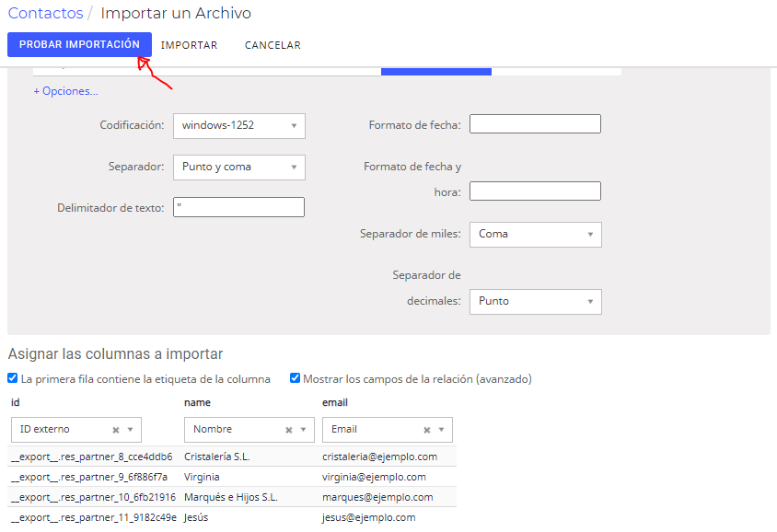Select the cristaleria@ejemplo.com cell

pyautogui.click(x=379, y=457)
